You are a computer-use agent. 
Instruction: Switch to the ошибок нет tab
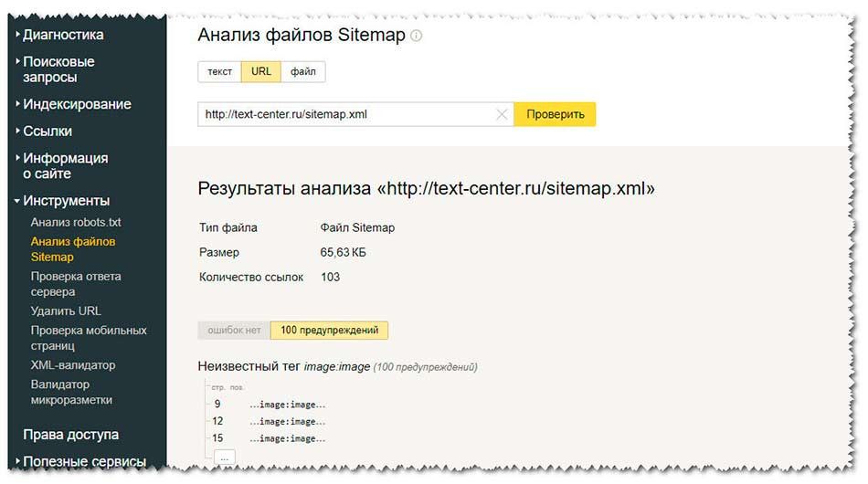tap(234, 331)
